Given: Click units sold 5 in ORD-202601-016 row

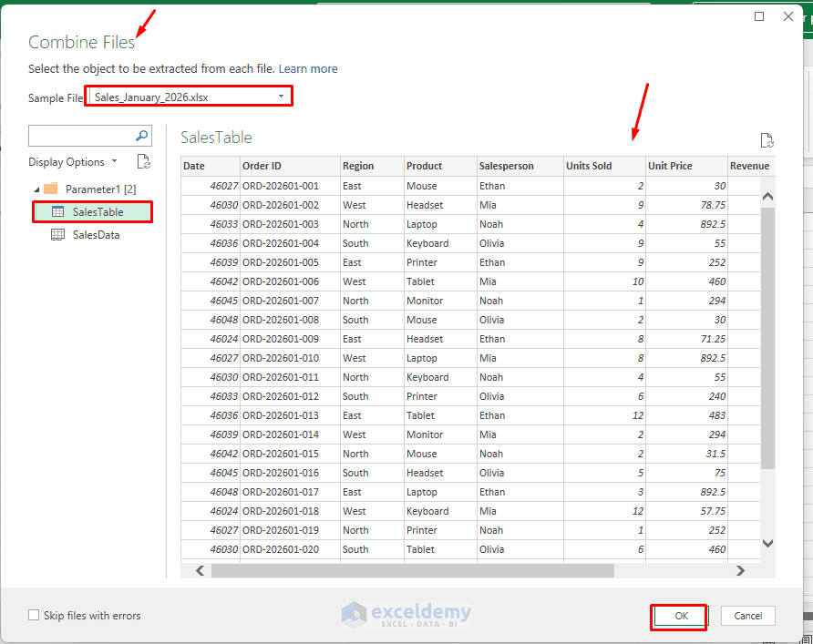Looking at the screenshot, I should click(x=604, y=473).
